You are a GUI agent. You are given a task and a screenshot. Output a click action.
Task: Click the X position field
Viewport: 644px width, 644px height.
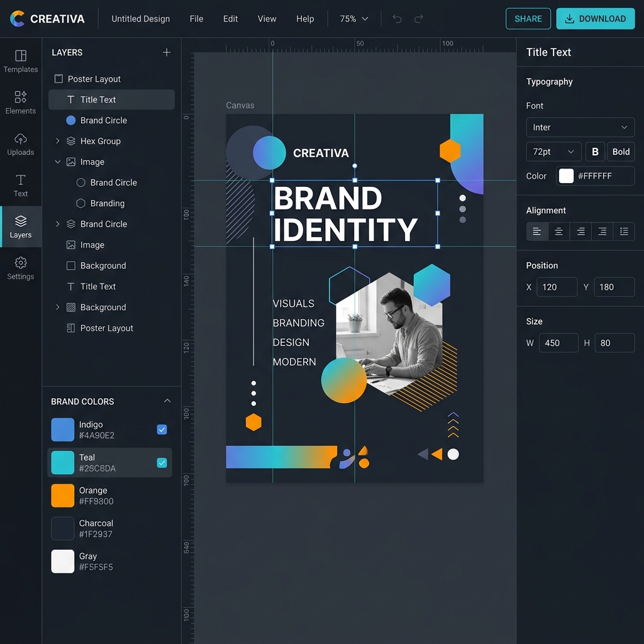[557, 287]
